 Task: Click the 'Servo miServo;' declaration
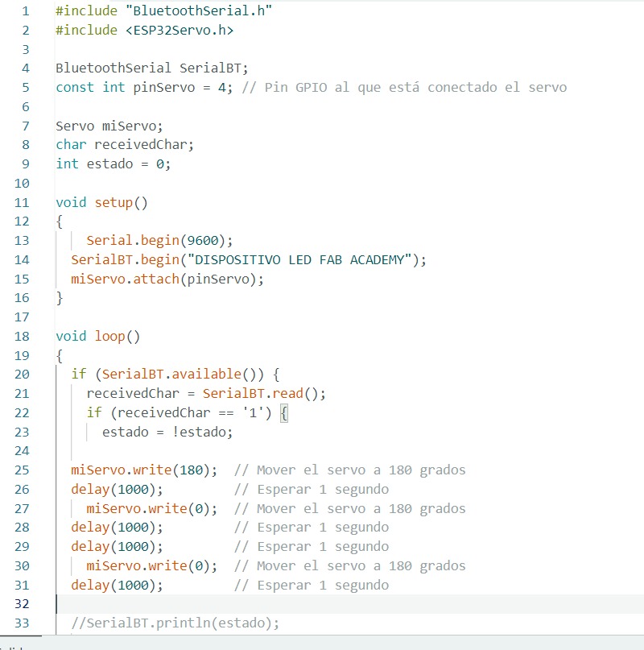coord(109,126)
